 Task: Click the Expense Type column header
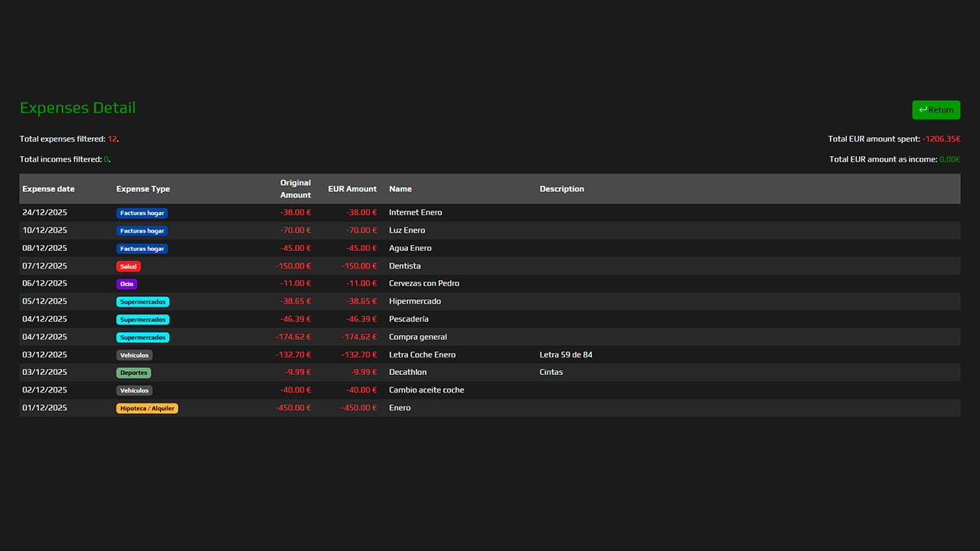click(143, 189)
